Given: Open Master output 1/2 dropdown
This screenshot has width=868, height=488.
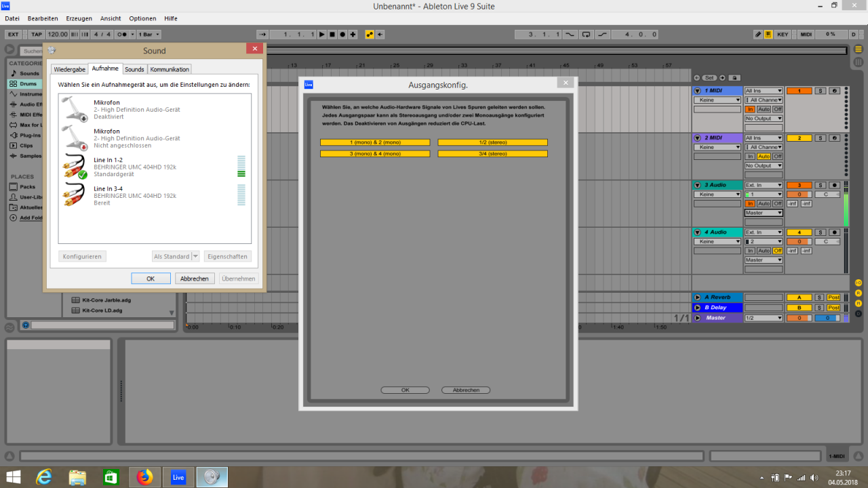Looking at the screenshot, I should coord(764,318).
